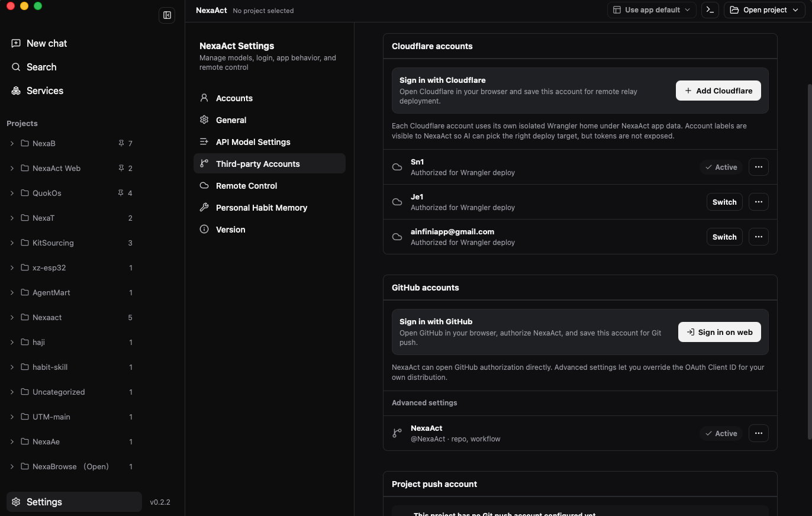812x516 pixels.
Task: Open the Services page
Action: (x=74, y=91)
